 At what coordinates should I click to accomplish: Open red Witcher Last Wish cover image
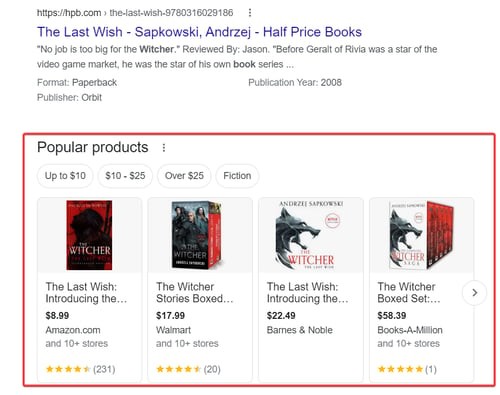[x=89, y=235]
